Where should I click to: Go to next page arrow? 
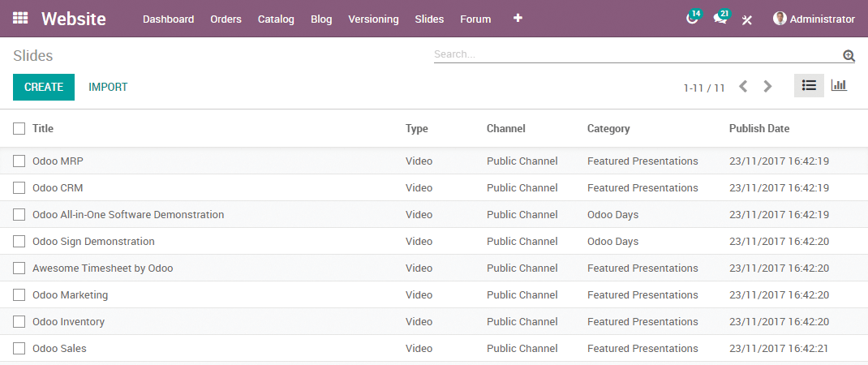tap(767, 87)
